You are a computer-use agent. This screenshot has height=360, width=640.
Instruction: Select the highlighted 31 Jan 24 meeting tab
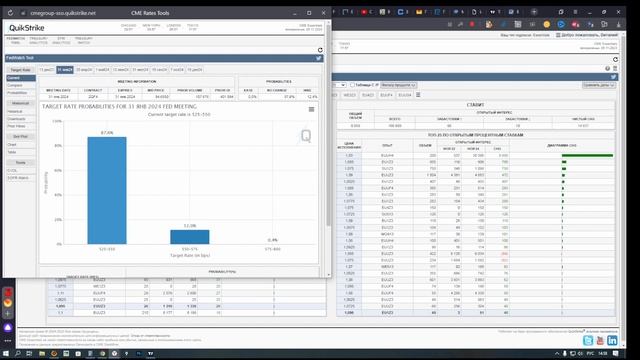point(65,70)
